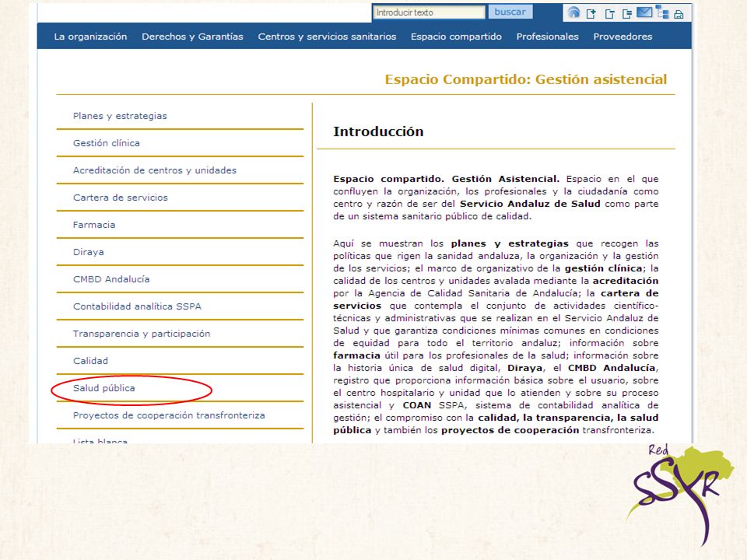The height and width of the screenshot is (560, 747).
Task: Open 'Acreditación de centros y unidades'
Action: tap(154, 170)
